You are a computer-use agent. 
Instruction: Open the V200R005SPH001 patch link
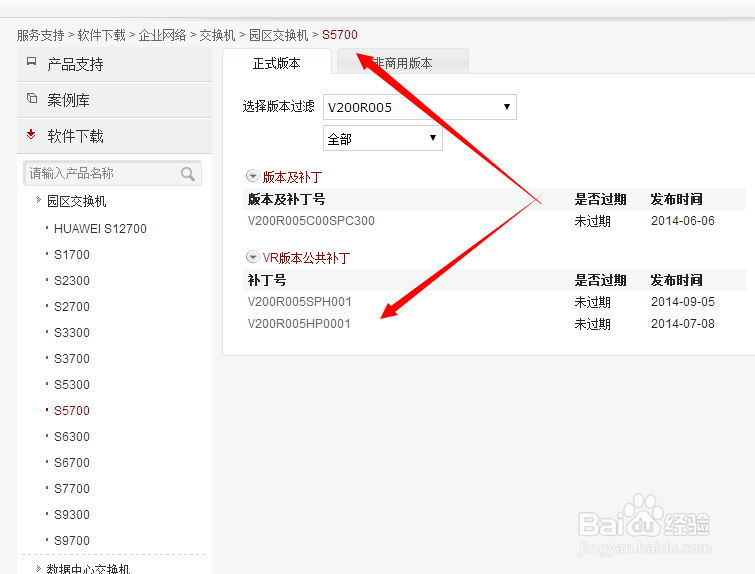click(299, 302)
